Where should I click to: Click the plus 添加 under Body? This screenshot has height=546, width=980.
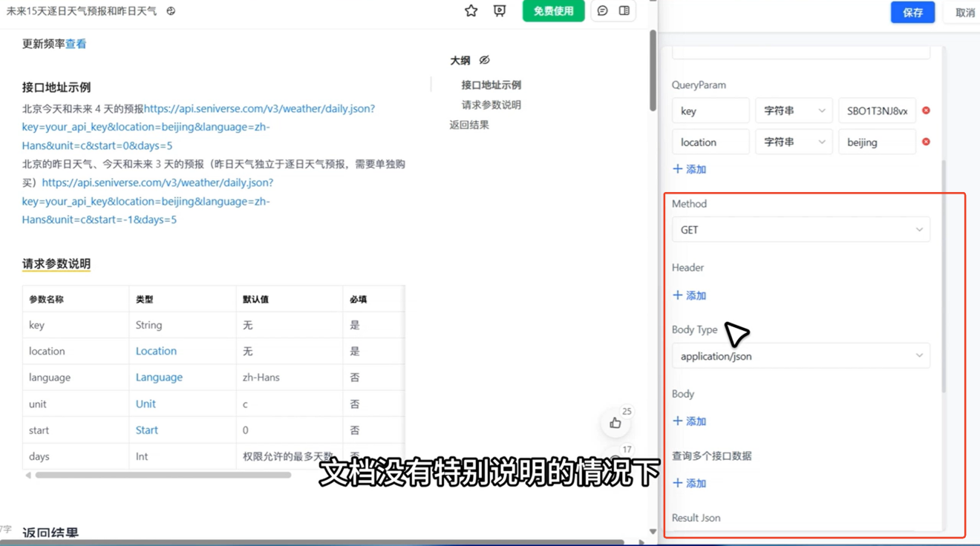[x=689, y=421]
